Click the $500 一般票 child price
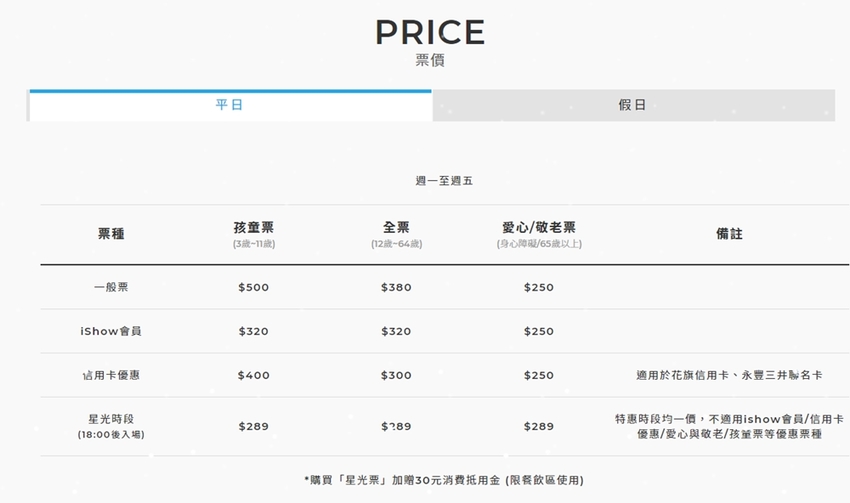This screenshot has height=503, width=850. pos(253,287)
